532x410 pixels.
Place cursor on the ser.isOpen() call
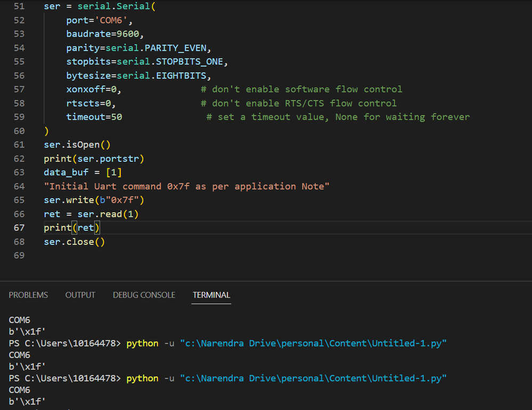tap(77, 145)
